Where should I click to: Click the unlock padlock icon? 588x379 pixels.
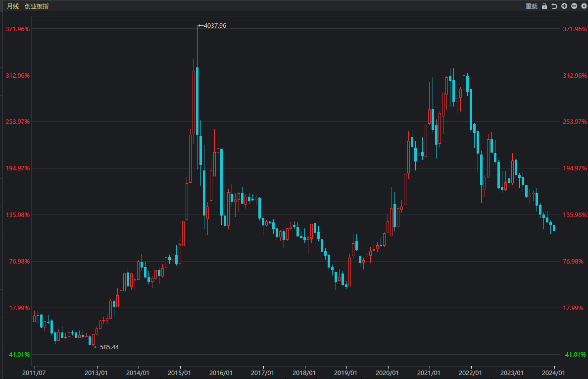(544, 6)
